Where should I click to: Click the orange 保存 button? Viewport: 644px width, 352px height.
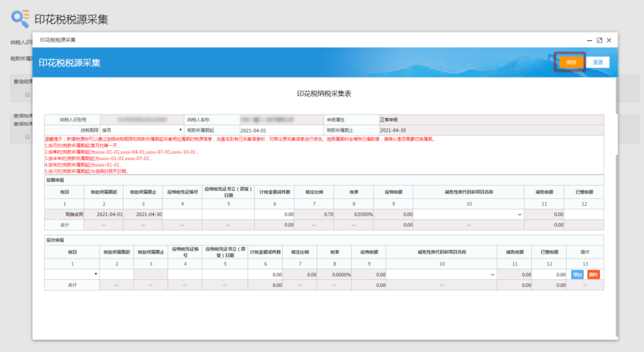[571, 62]
